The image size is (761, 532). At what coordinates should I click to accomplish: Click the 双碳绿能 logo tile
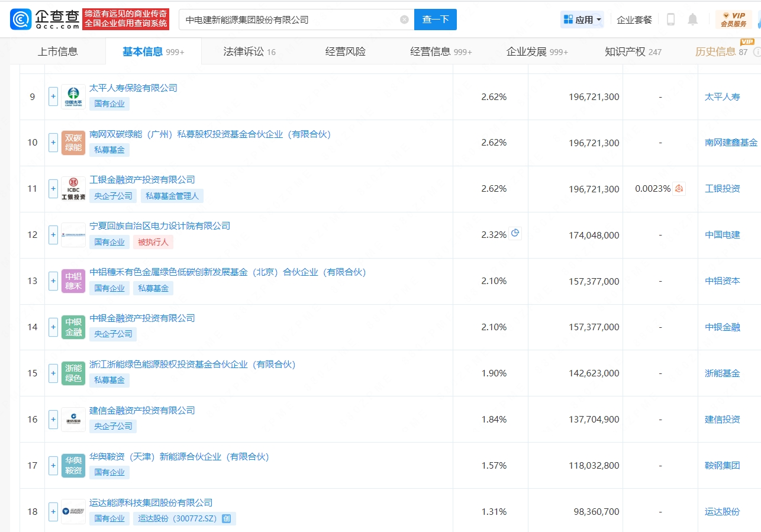[73, 143]
